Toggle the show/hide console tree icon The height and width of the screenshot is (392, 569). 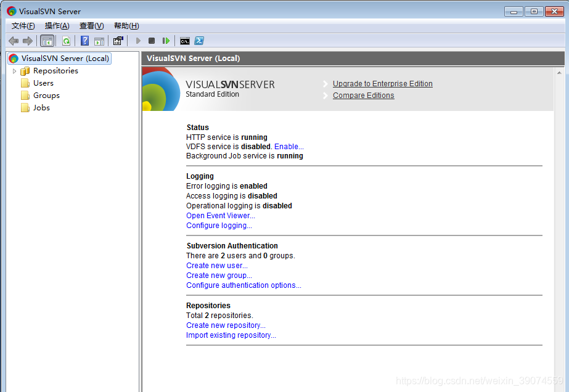(47, 41)
